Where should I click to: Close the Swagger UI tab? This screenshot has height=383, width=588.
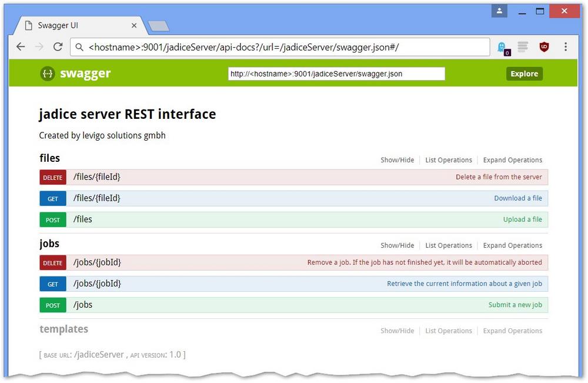134,25
